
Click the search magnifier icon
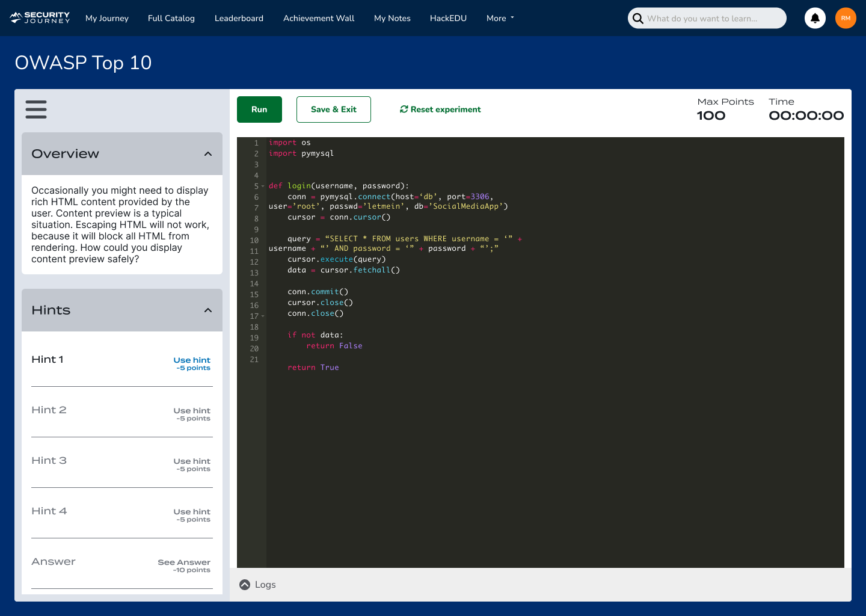point(637,18)
